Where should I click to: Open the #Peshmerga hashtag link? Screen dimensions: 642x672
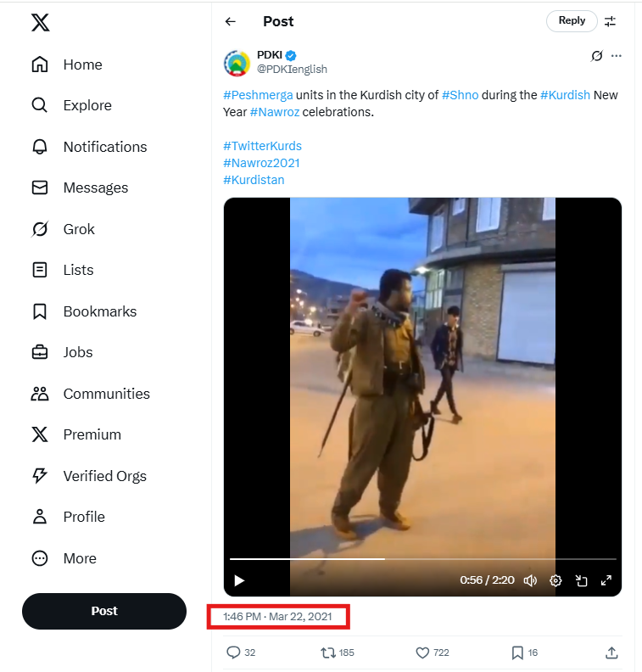258,95
